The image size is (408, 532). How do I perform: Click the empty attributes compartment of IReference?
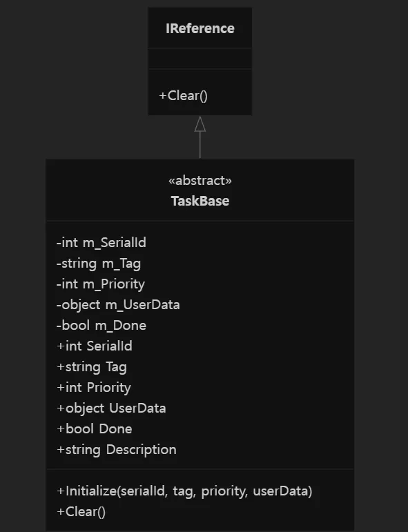click(200, 59)
